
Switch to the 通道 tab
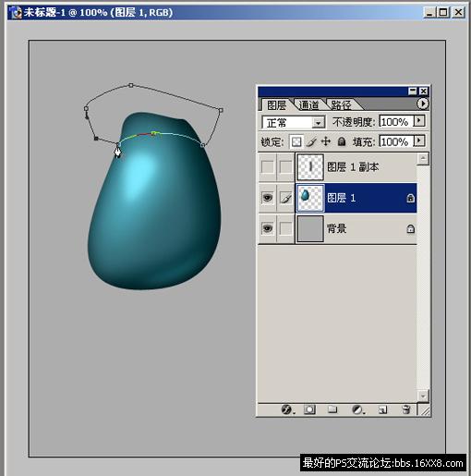309,105
